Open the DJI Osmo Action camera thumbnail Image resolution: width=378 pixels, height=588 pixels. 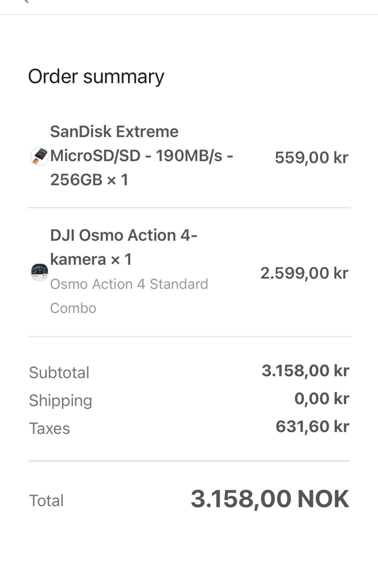(x=39, y=272)
